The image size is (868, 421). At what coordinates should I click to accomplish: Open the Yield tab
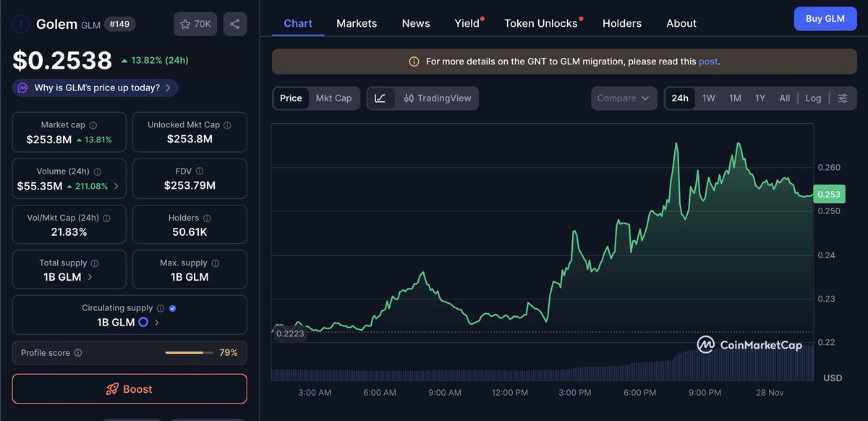coord(467,23)
